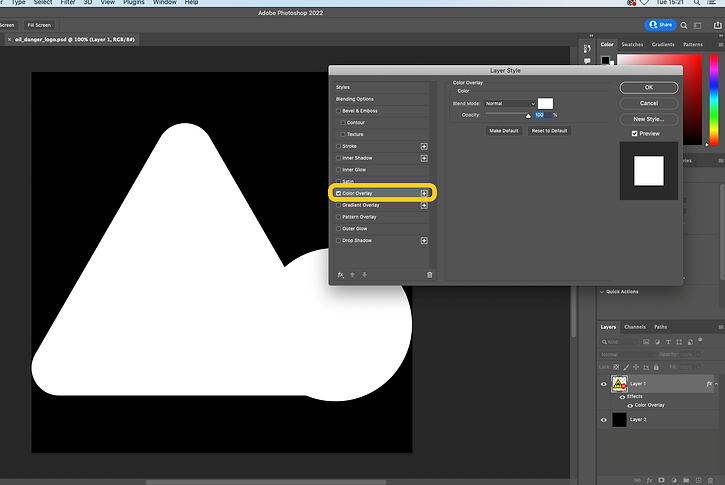The image size is (725, 485).
Task: Filter layers by adjustment layers icon
Action: pyautogui.click(x=657, y=342)
